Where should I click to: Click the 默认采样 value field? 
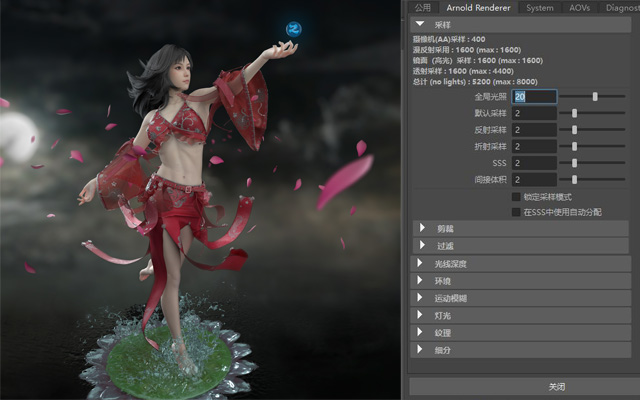534,113
